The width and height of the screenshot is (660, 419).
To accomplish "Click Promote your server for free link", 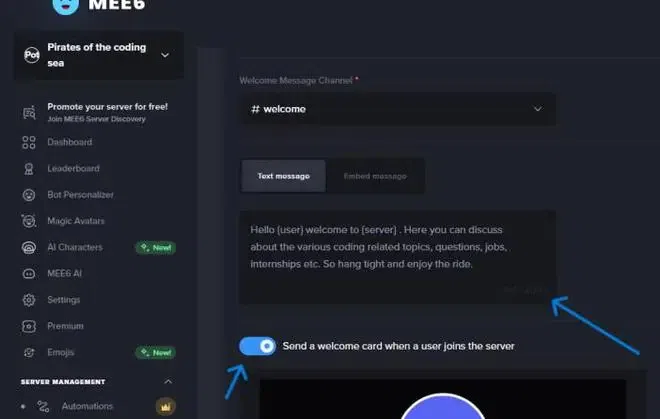I will pyautogui.click(x=107, y=107).
